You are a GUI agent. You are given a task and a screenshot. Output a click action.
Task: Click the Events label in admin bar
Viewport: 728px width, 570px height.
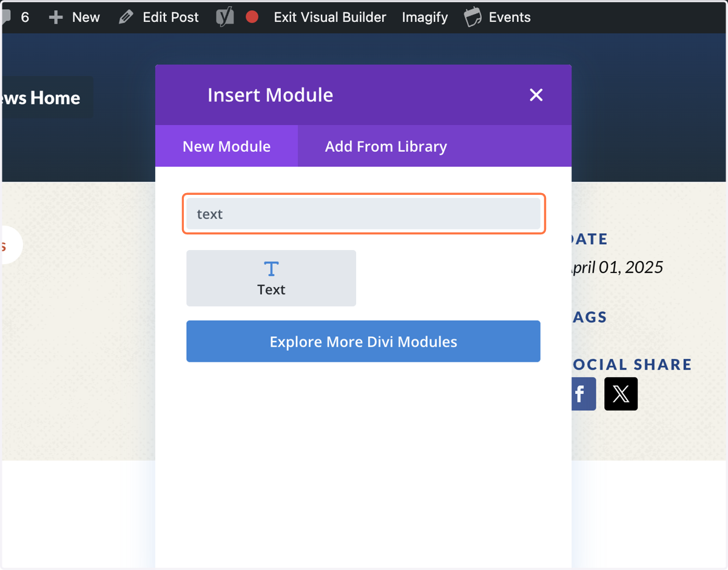click(510, 18)
